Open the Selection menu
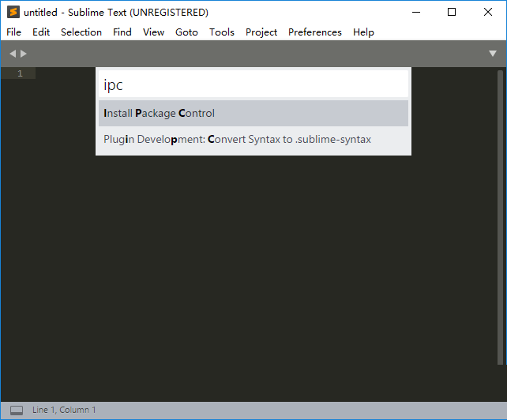The height and width of the screenshot is (420, 507). pos(81,32)
